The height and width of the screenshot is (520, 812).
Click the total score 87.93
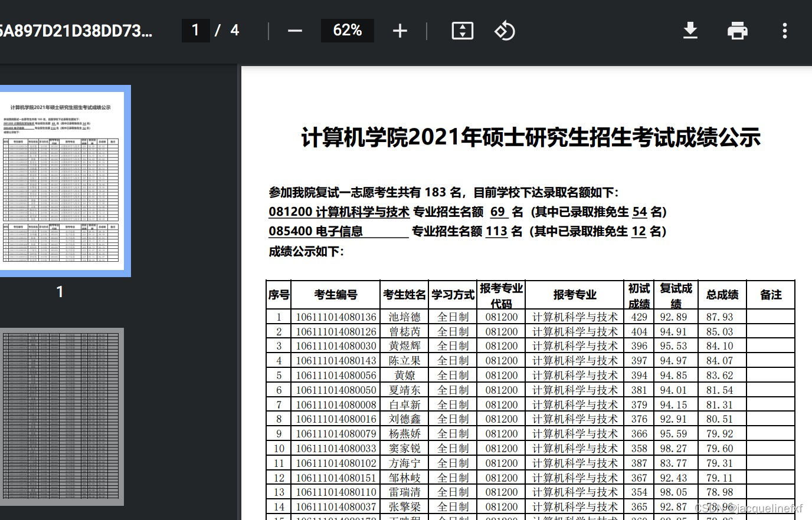pyautogui.click(x=720, y=317)
